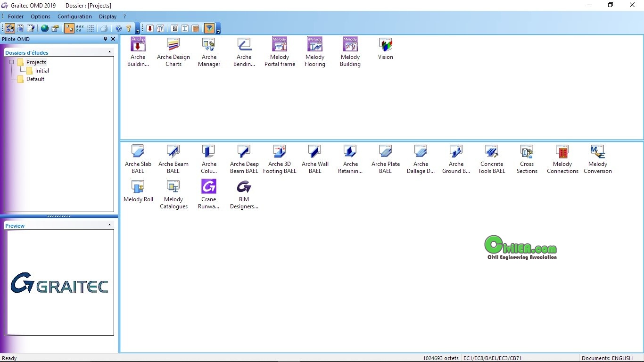Launch the Crane Runway module
The image size is (644, 362).
[x=209, y=194]
